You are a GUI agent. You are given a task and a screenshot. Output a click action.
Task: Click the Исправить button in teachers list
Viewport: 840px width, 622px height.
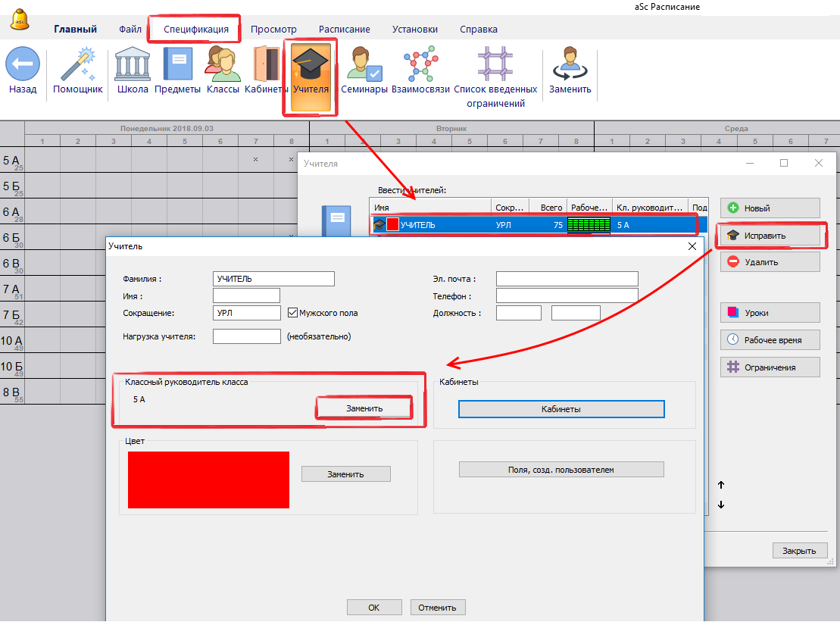770,236
